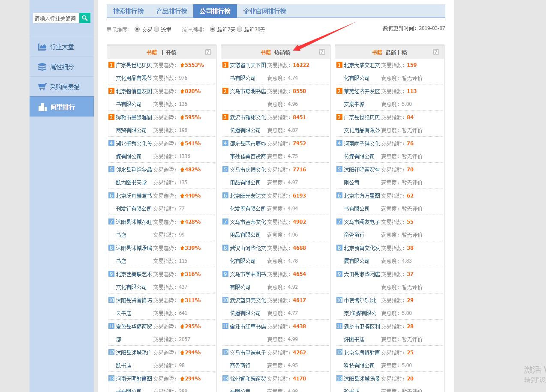
Task: Click the 阿里排行 bar chart icon
Action: (42, 107)
